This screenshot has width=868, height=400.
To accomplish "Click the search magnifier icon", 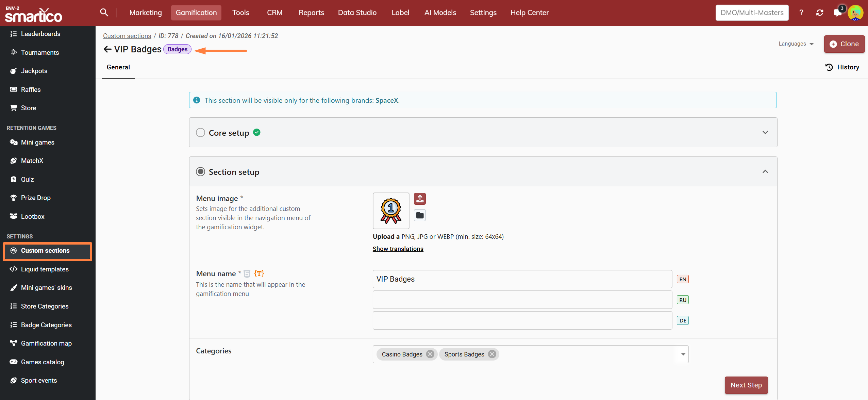I will click(104, 13).
